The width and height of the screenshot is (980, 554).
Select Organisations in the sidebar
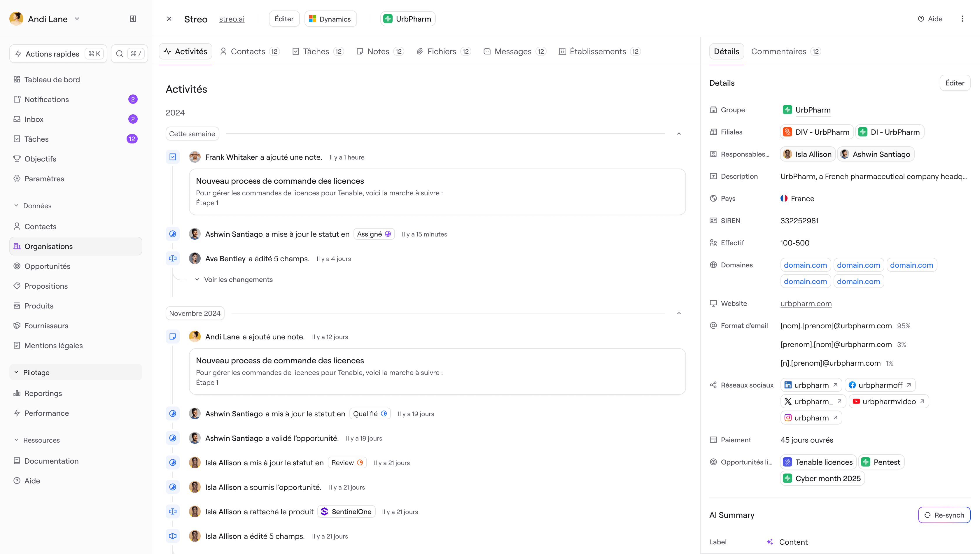48,246
